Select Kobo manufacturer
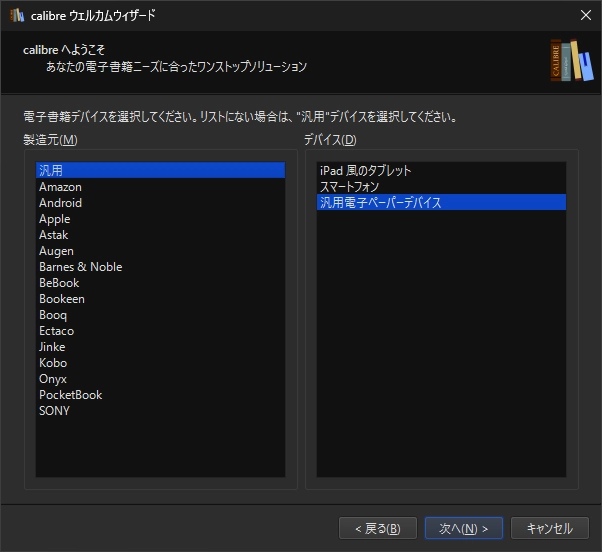 coord(160,363)
